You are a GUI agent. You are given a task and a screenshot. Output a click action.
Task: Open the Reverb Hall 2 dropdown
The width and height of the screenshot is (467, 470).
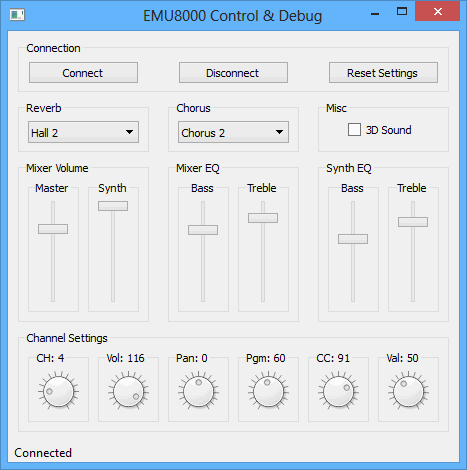tap(83, 132)
